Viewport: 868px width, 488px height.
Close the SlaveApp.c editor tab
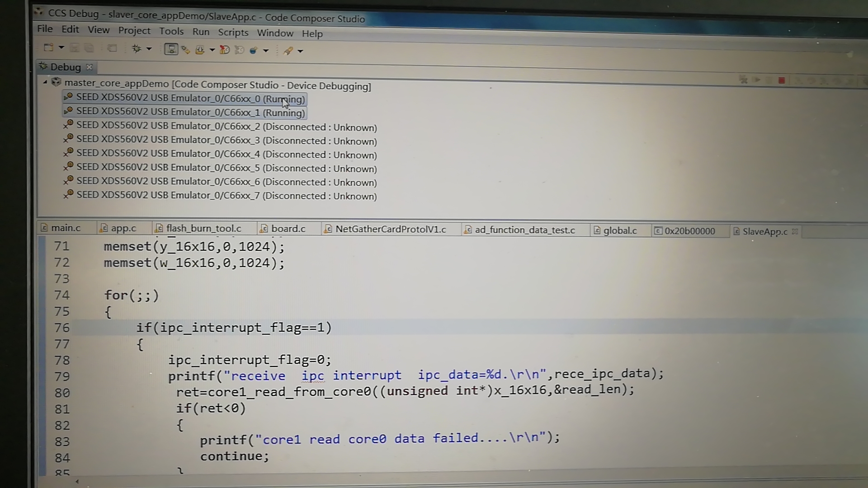(x=795, y=231)
